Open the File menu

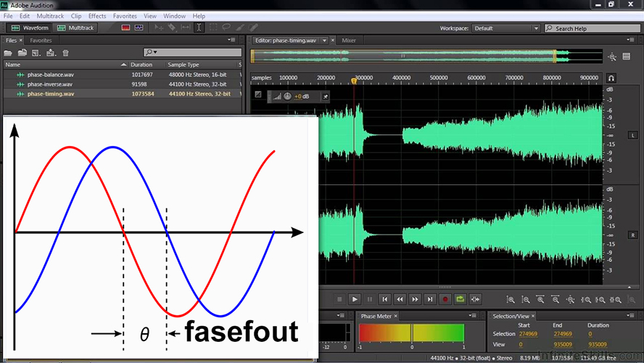[8, 16]
